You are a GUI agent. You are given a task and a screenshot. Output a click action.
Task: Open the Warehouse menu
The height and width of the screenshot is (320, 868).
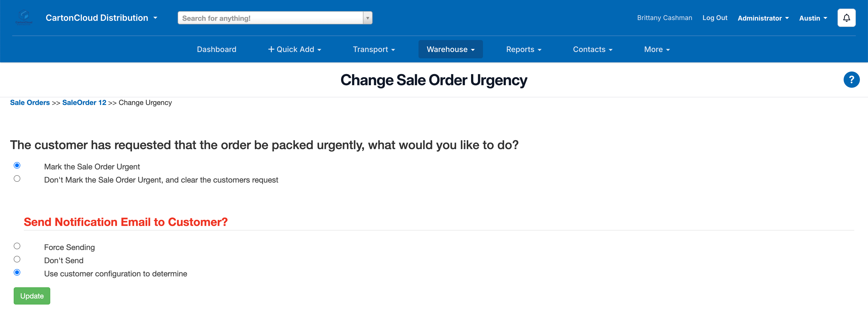[x=450, y=49]
